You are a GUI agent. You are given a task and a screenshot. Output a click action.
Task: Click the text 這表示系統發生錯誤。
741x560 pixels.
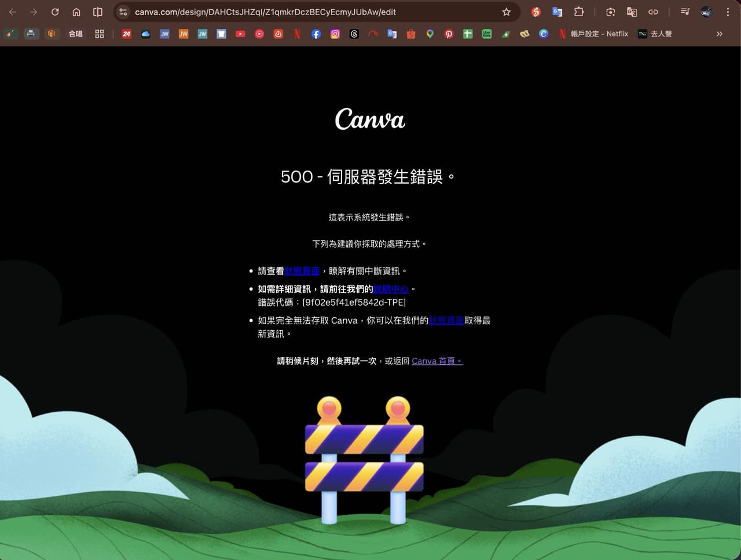370,217
